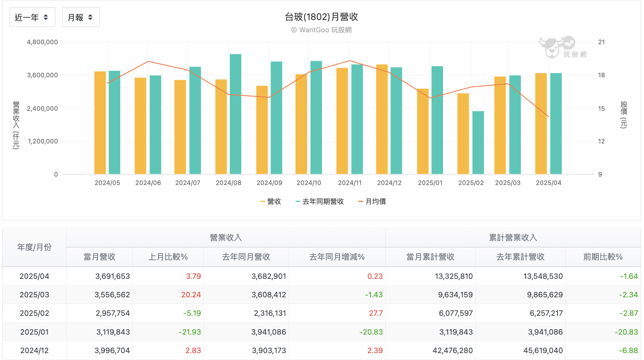Click the 累計營業收入 group header
The height and width of the screenshot is (360, 644).
[x=513, y=238]
